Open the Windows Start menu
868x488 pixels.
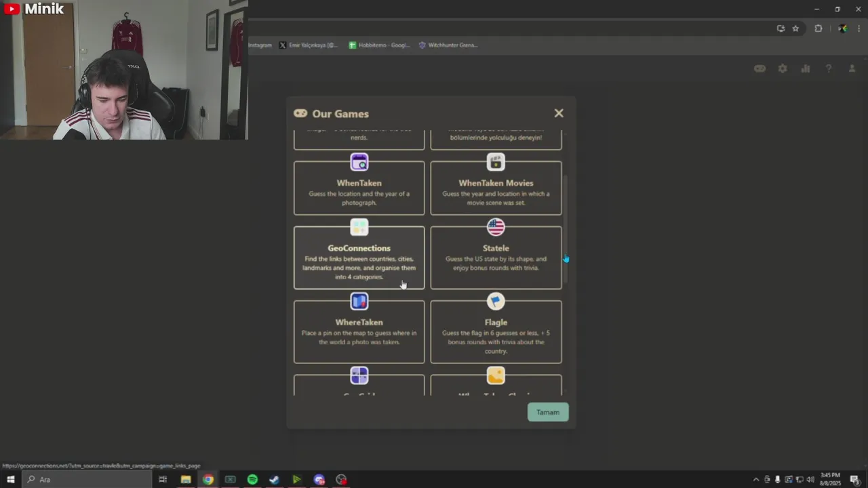coord(10,479)
